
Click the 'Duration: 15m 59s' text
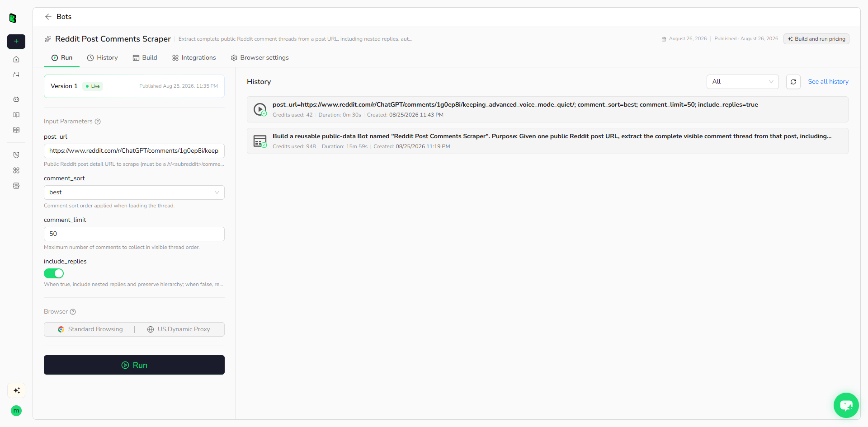tap(344, 146)
